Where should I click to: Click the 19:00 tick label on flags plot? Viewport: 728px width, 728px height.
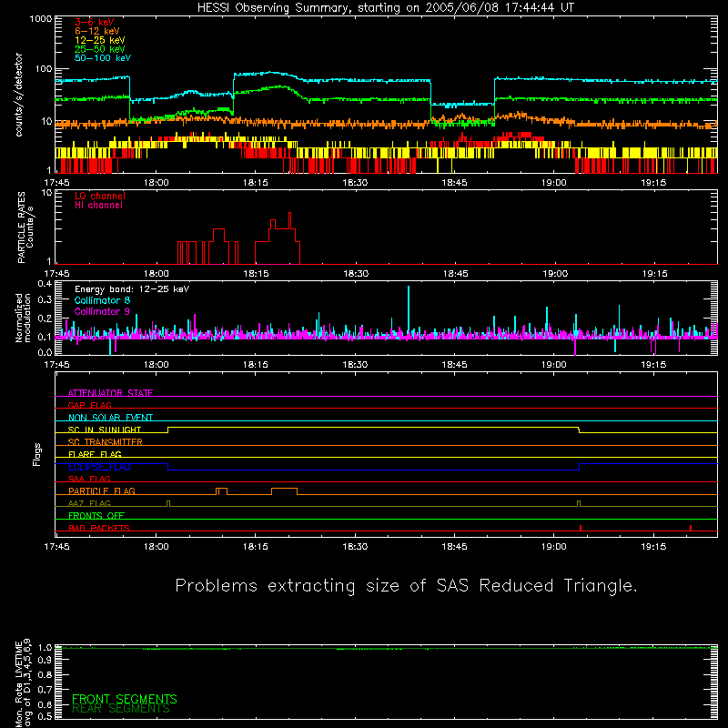[x=554, y=547]
